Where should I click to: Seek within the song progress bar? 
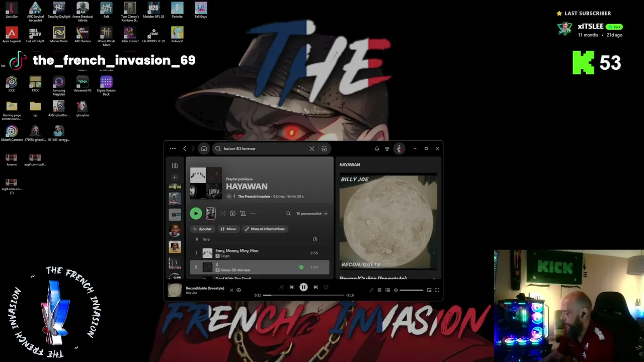[303, 295]
